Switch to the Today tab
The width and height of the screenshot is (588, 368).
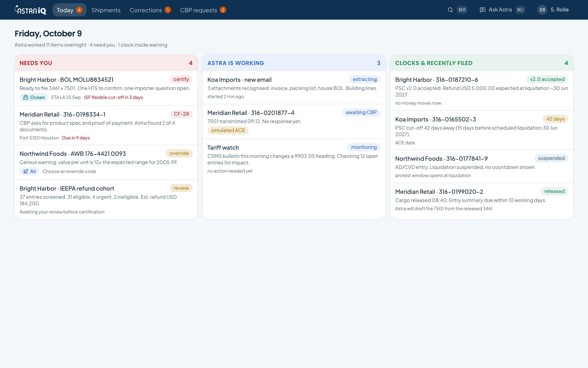(x=69, y=10)
